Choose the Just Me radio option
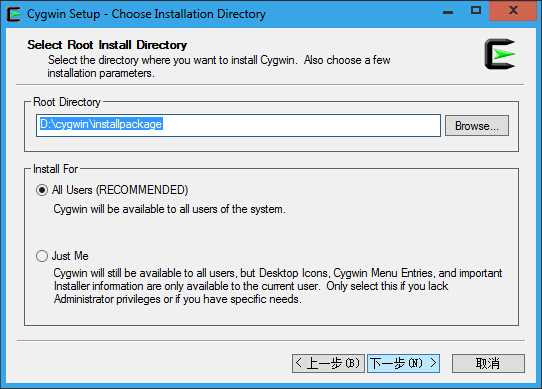Viewport: 542px width, 389px height. 42,256
